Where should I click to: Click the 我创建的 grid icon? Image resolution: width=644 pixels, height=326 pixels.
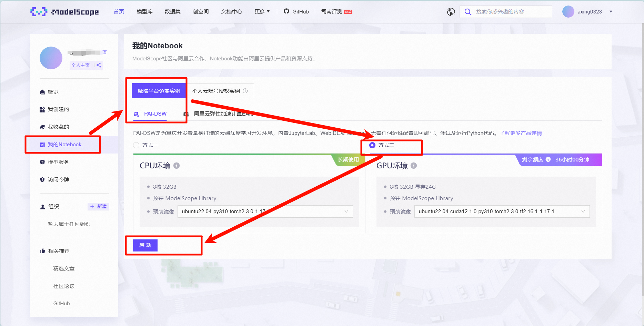coord(42,110)
